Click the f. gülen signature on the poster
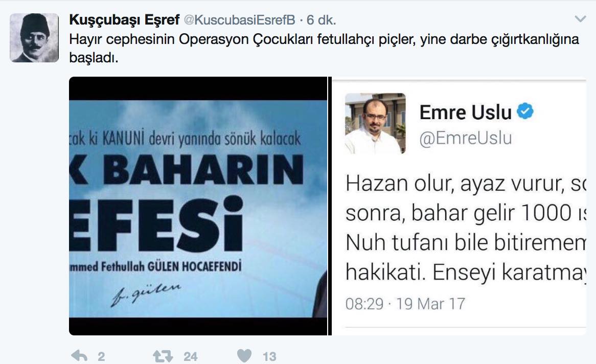This screenshot has height=364, width=596. [x=146, y=294]
